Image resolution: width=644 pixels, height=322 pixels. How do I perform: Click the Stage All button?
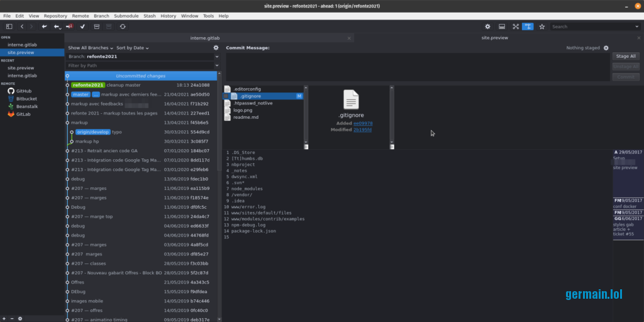point(625,56)
